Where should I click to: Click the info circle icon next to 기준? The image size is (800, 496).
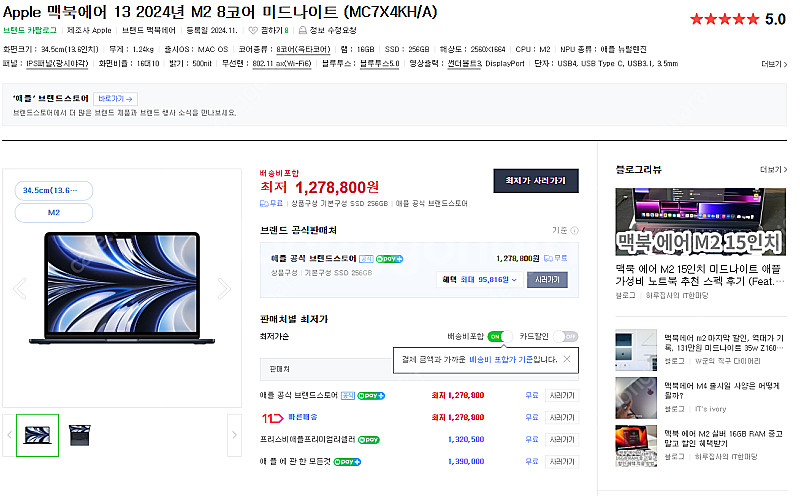pos(574,231)
